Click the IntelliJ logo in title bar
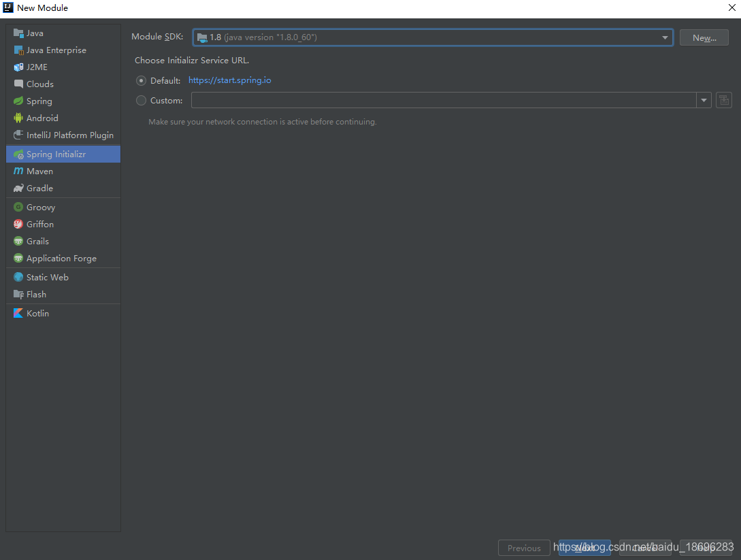The width and height of the screenshot is (741, 560). click(x=8, y=7)
